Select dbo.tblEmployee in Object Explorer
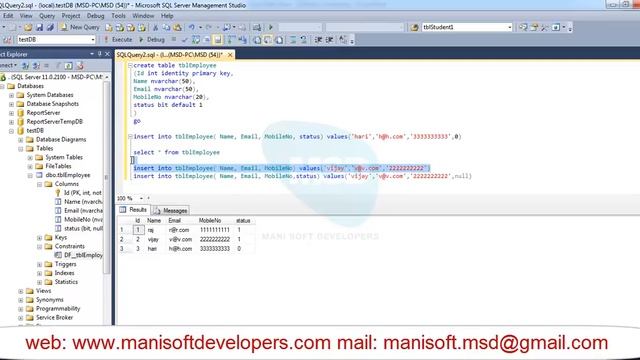640x360 pixels. [68, 175]
